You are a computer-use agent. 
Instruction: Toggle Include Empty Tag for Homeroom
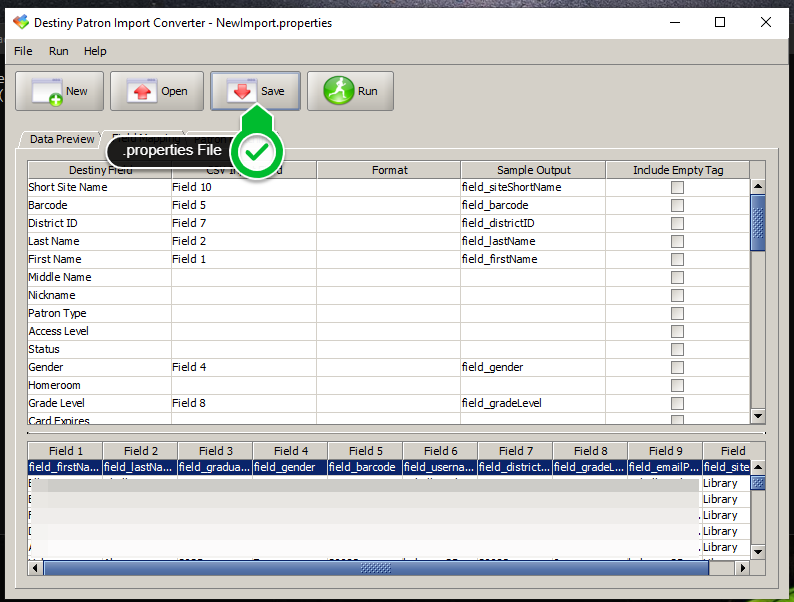click(x=677, y=385)
